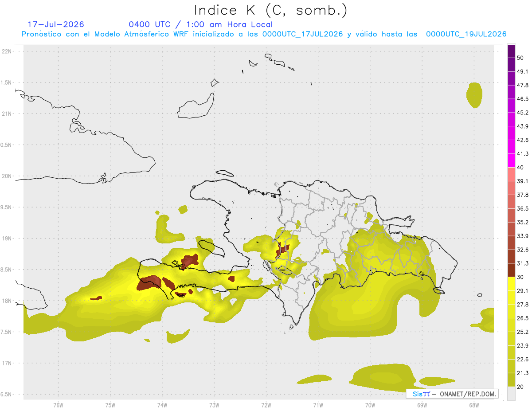Viewport: 532px width, 411px height.
Task: Click colorbar value "47.8"
Action: [x=522, y=85]
